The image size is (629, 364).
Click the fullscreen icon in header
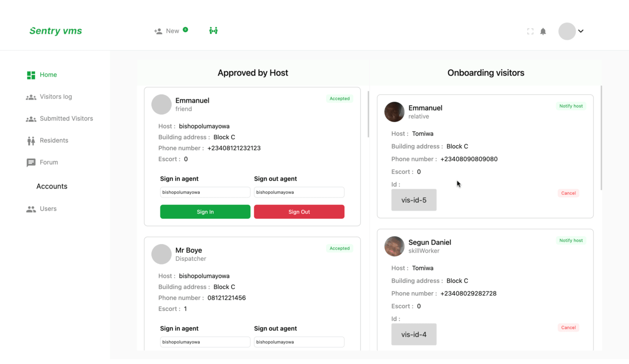click(x=530, y=31)
